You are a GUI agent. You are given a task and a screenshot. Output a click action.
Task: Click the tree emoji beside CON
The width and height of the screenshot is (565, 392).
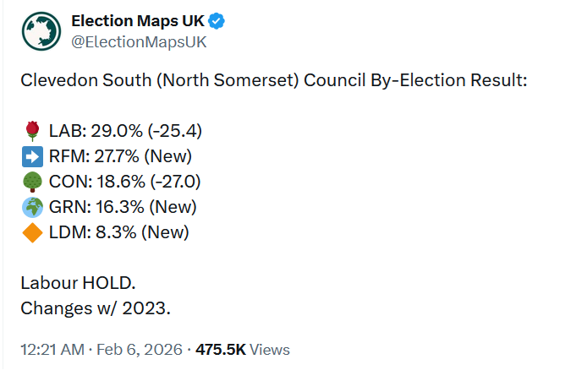(32, 182)
